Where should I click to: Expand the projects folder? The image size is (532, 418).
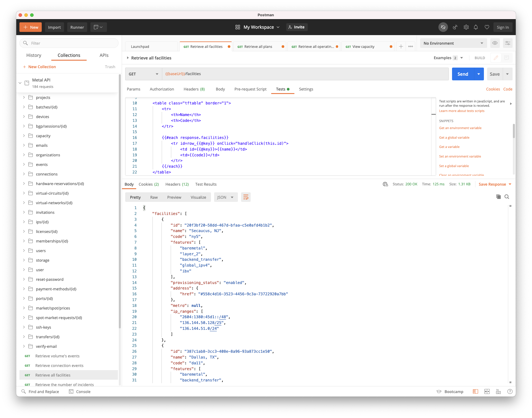[x=24, y=97]
